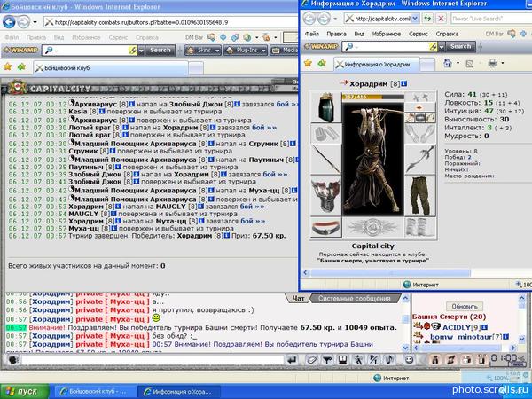Click the helmet equipment slot of Хорадрим
The height and width of the screenshot is (399, 532).
(x=327, y=108)
